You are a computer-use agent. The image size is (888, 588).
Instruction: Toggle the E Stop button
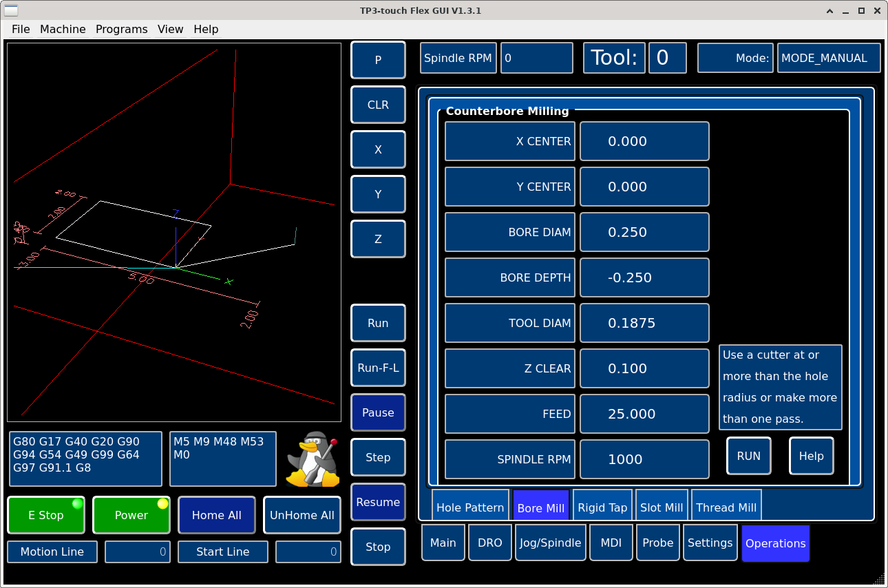click(46, 515)
